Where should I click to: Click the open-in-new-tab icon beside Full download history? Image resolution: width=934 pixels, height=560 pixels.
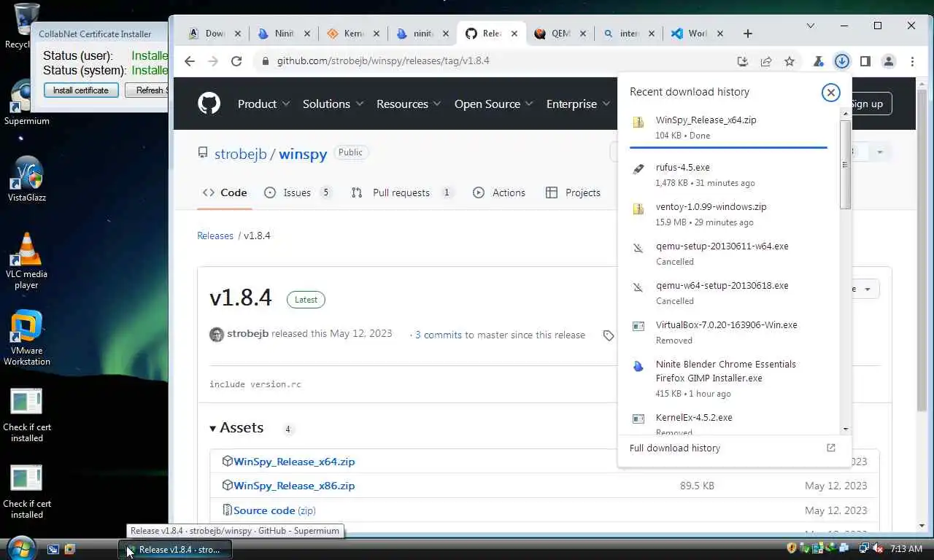[830, 448]
